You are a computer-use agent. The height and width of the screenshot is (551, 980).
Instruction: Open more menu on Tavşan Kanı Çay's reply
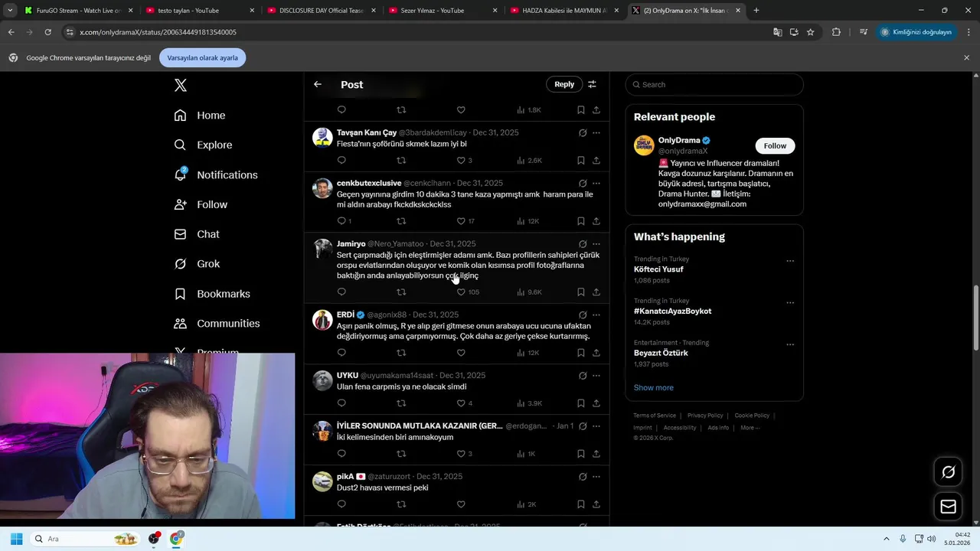[596, 132]
